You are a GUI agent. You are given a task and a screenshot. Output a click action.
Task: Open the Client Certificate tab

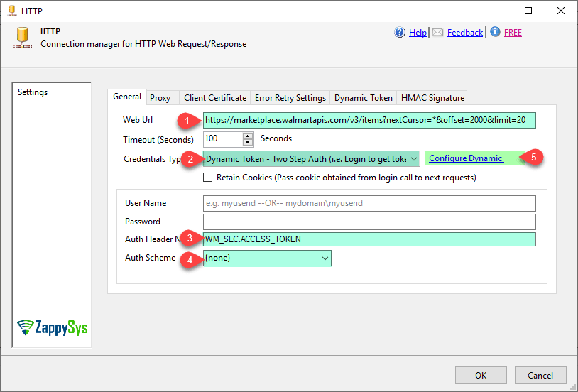point(215,98)
